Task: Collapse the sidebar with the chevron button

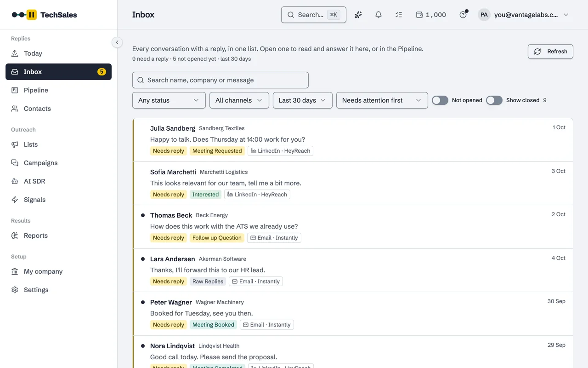Action: coord(117,42)
